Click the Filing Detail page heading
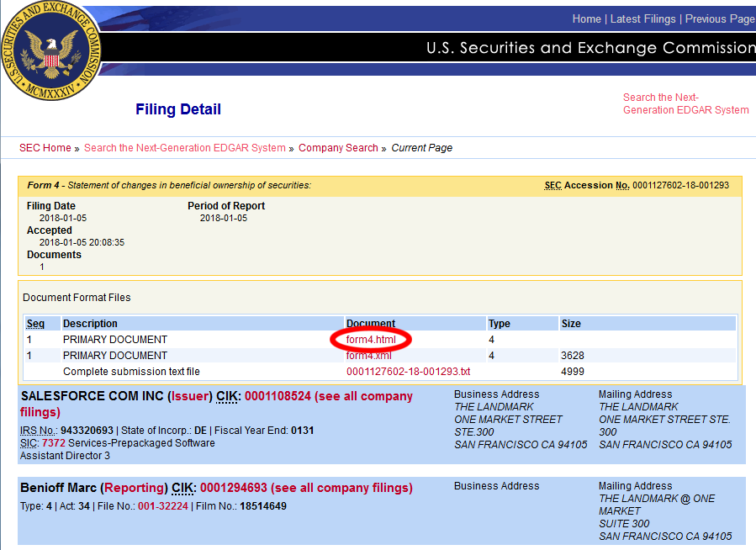 pyautogui.click(x=177, y=109)
